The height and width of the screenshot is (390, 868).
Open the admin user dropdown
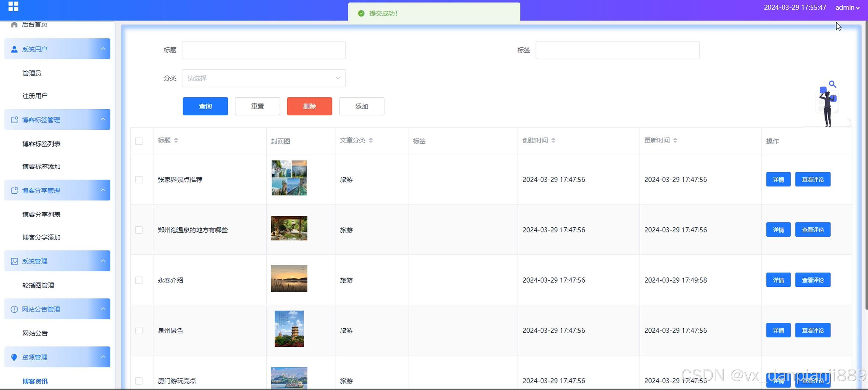[x=847, y=8]
